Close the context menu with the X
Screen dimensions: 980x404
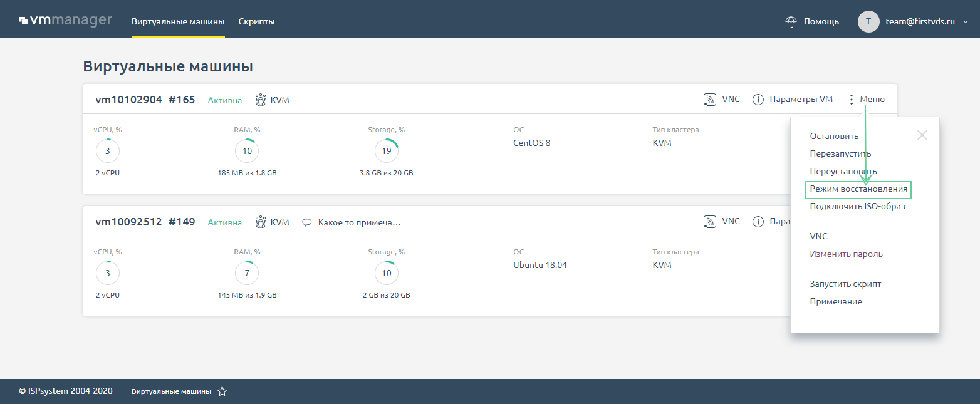[922, 135]
